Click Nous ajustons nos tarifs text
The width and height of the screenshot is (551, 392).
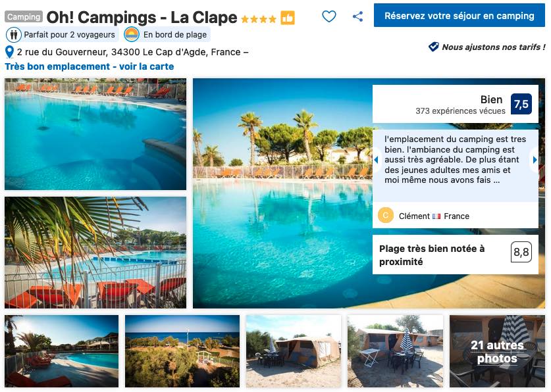492,47
